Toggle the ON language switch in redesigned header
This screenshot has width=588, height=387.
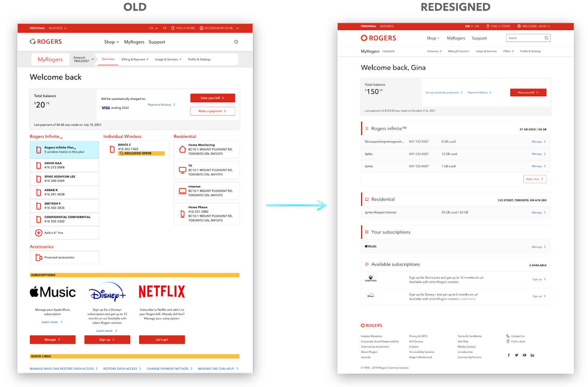click(469, 26)
